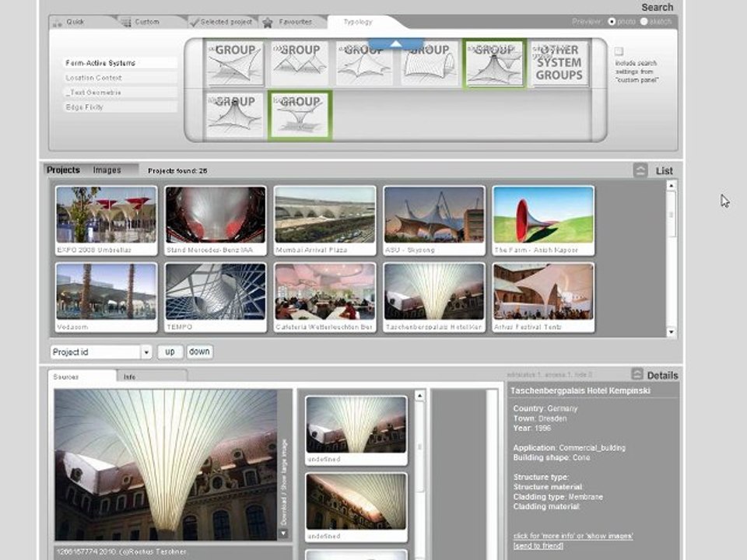Choose the green-highlighted cone group in top row
The height and width of the screenshot is (560, 747).
tap(494, 63)
